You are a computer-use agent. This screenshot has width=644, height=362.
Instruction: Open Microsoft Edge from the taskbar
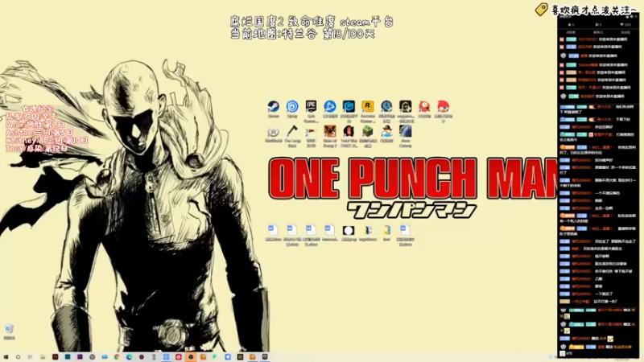[x=130, y=357]
